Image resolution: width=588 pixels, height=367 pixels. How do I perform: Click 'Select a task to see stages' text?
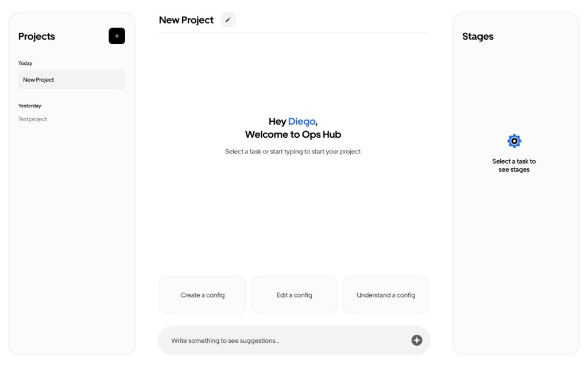[x=514, y=165]
